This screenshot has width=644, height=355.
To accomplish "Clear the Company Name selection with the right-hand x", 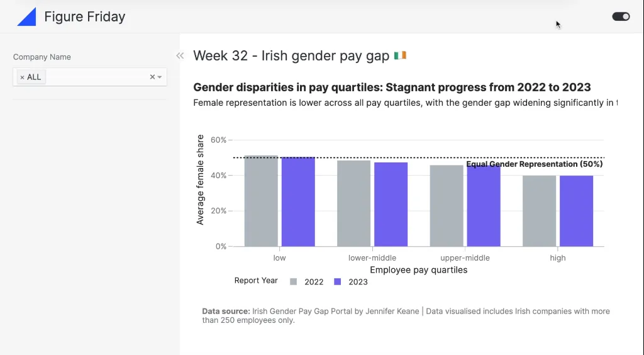I will pos(152,77).
